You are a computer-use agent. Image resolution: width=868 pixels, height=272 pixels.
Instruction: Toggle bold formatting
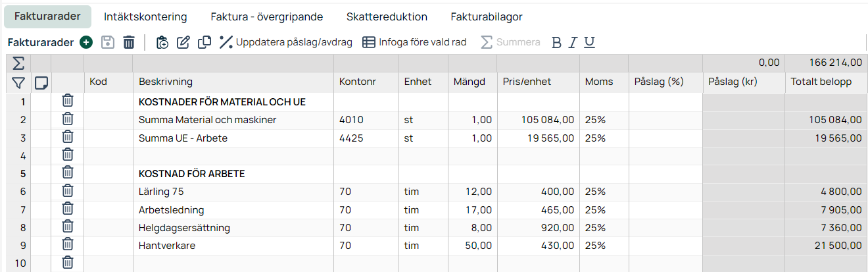coord(556,42)
